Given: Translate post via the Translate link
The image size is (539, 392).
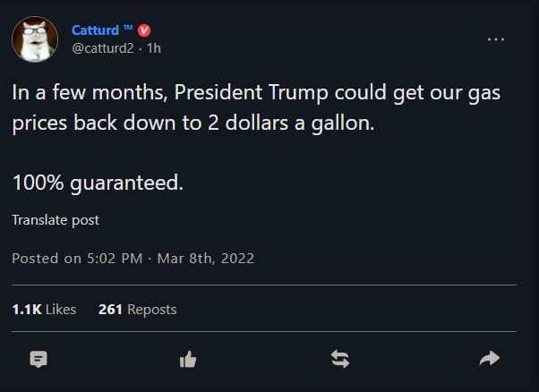Looking at the screenshot, I should pyautogui.click(x=56, y=220).
